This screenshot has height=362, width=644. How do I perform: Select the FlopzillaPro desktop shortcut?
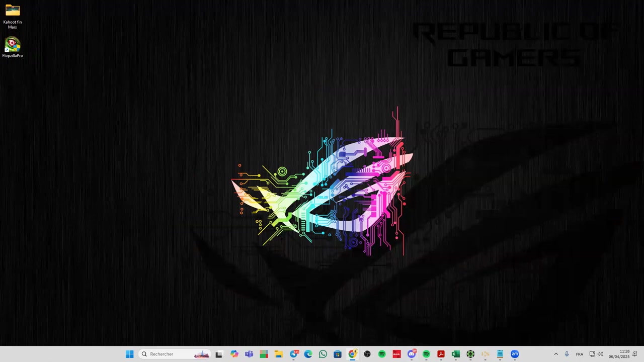(x=13, y=48)
